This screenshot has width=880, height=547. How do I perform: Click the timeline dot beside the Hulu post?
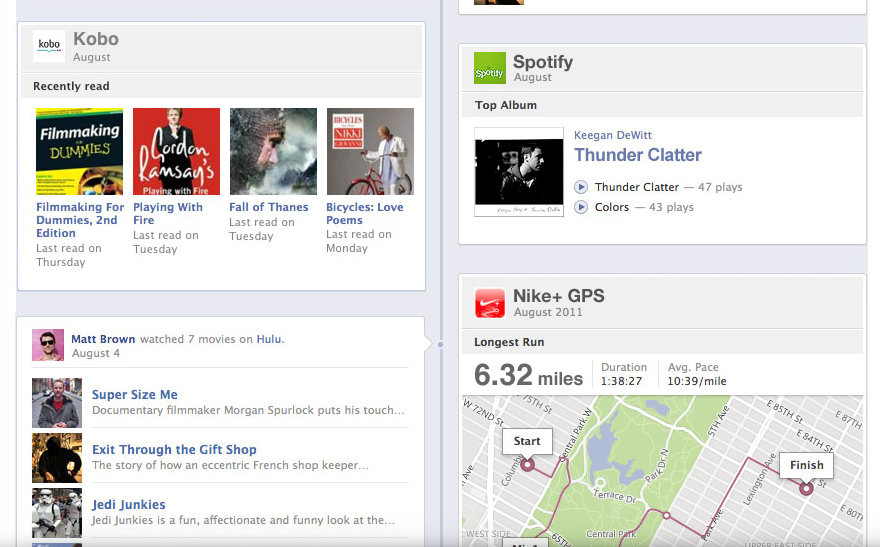[x=441, y=344]
